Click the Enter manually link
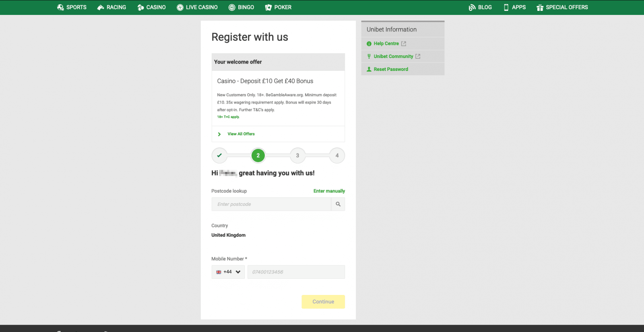Screen dimensions: 644x332 [329, 191]
